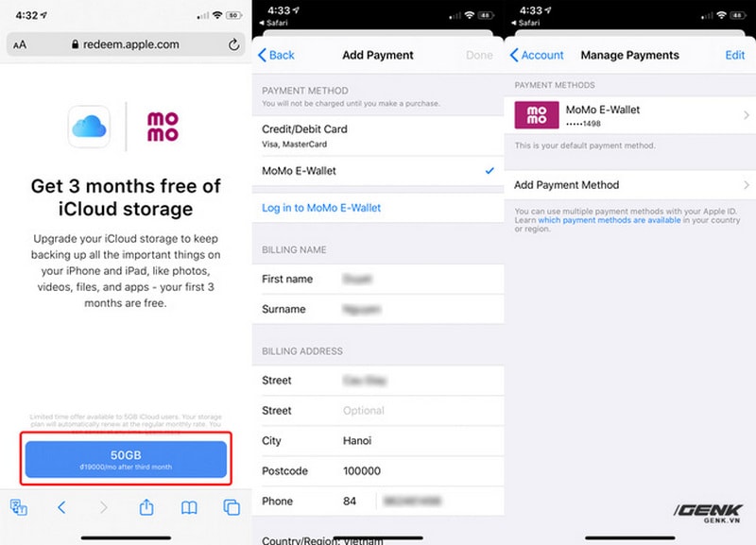
Task: Tap the Safari reload page icon
Action: (x=233, y=44)
